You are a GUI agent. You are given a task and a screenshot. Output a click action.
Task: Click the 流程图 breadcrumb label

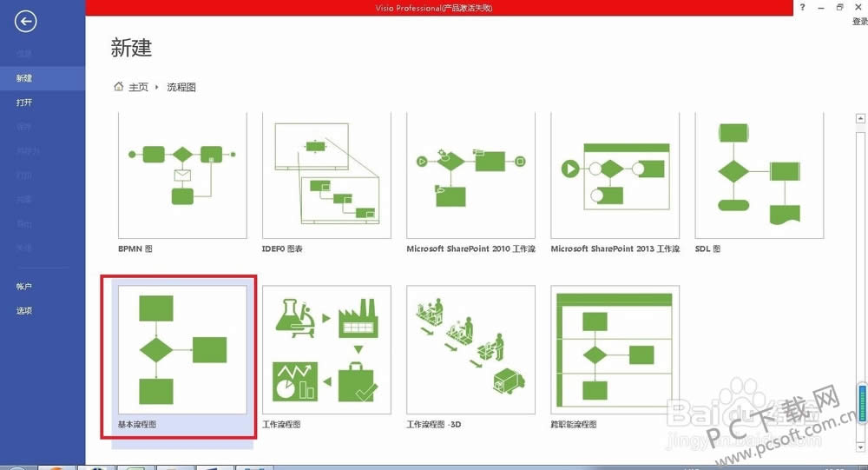coord(181,88)
